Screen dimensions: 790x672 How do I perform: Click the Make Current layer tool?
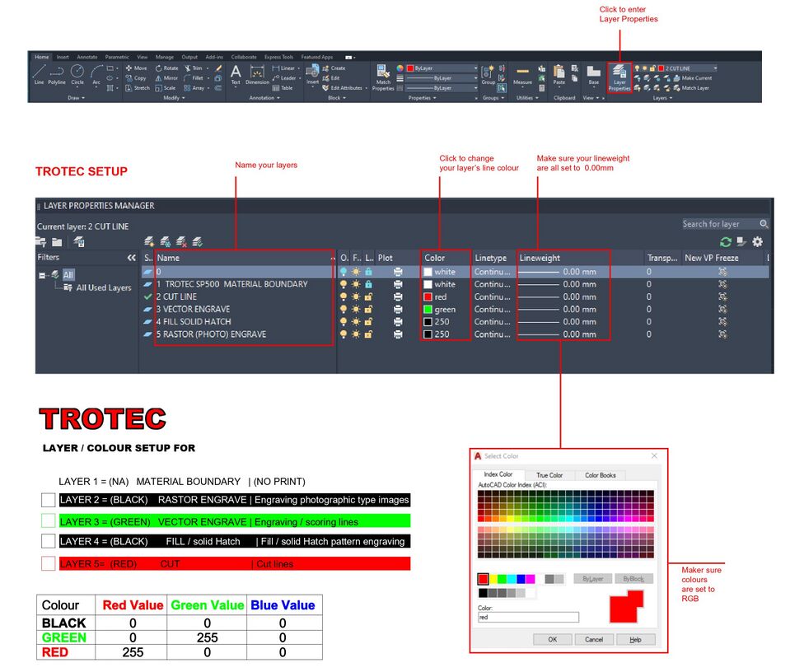(693, 78)
